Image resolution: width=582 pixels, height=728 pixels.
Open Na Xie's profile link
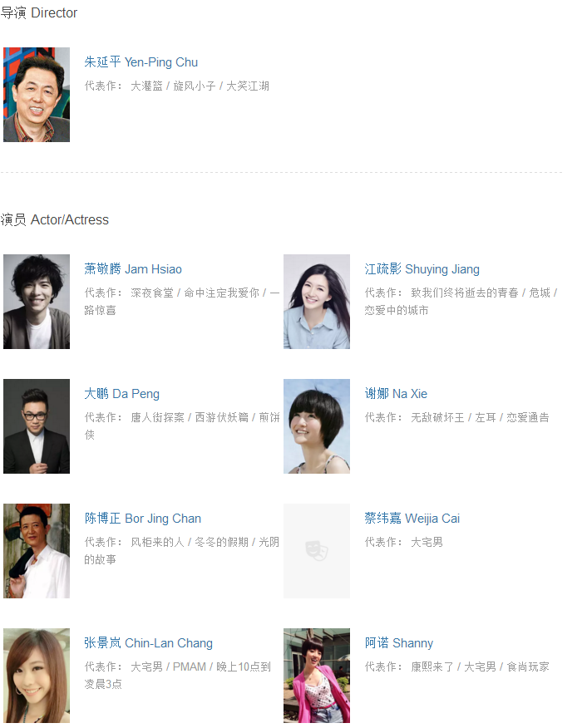click(396, 394)
